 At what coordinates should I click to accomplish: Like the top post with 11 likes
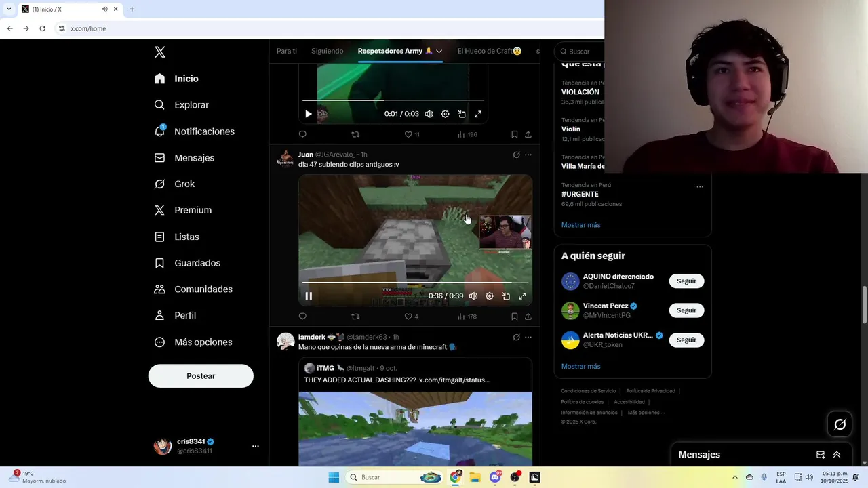[412, 135]
